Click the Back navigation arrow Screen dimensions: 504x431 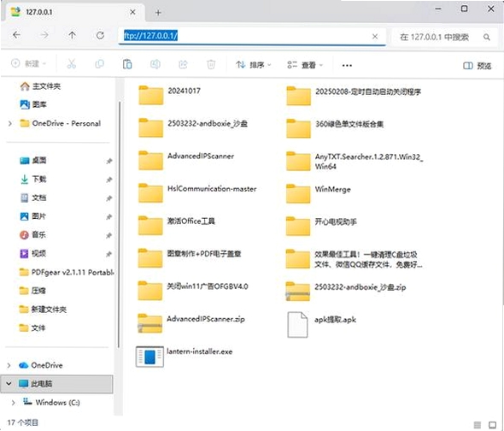[x=17, y=35]
